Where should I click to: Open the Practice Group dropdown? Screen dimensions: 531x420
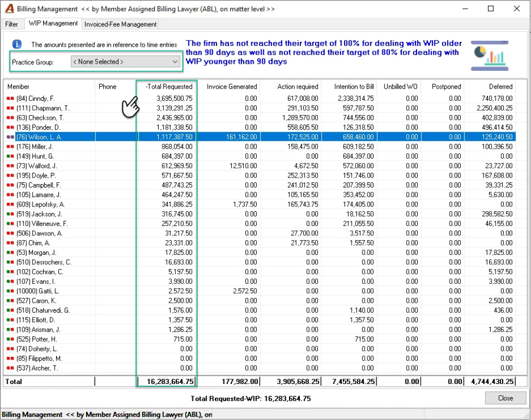pyautogui.click(x=125, y=62)
